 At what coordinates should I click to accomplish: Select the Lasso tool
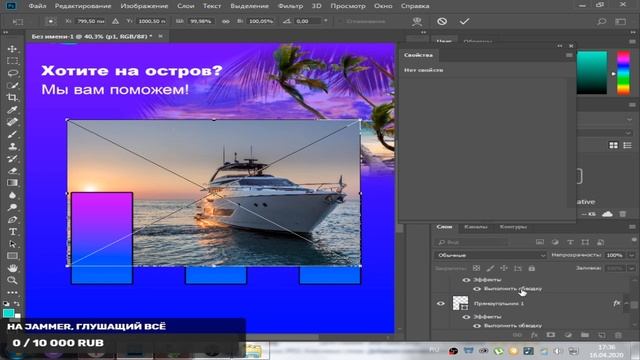point(12,73)
